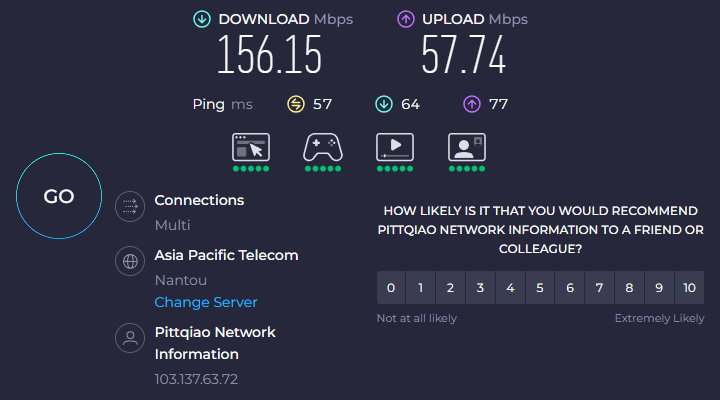This screenshot has width=720, height=400.
Task: Click the web browsing experience icon
Action: pyautogui.click(x=251, y=147)
